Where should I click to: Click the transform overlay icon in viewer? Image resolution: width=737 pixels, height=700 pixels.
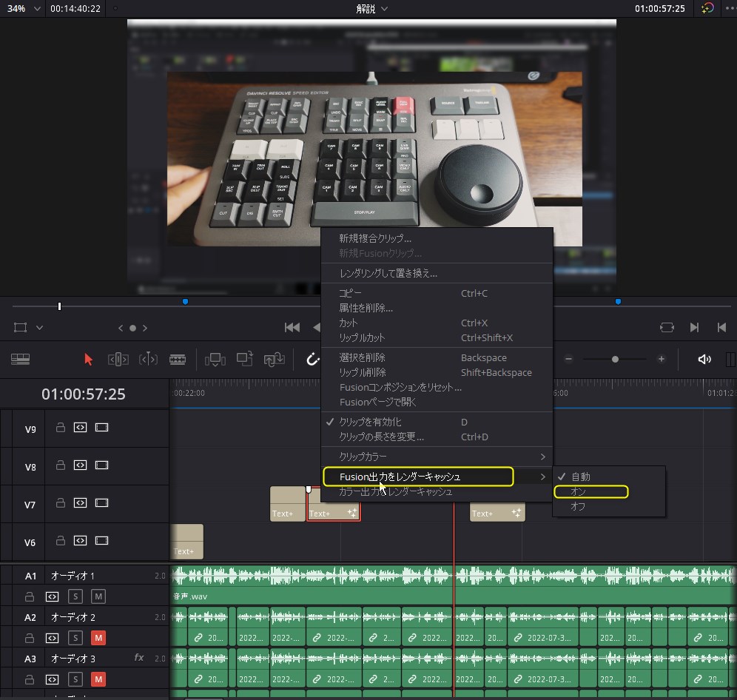click(x=20, y=328)
